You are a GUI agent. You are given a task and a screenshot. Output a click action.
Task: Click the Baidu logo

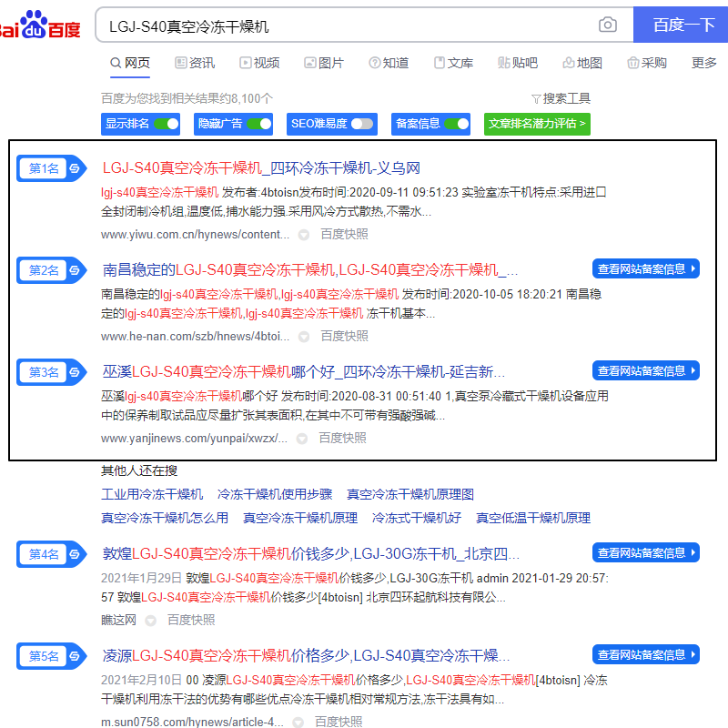(40, 25)
